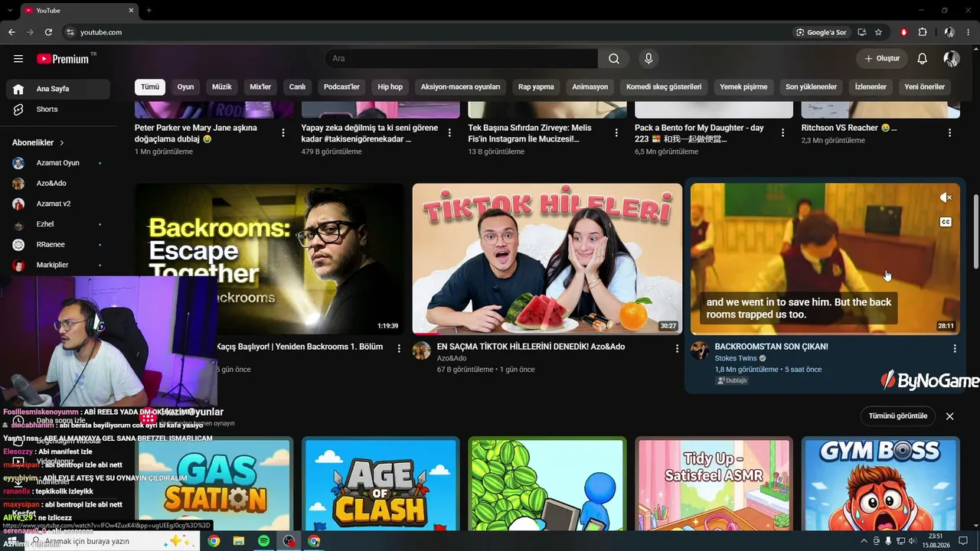The width and height of the screenshot is (980, 551).
Task: Open options for BACKROOMS'TAN SON ÇIKAN video
Action: (x=955, y=348)
